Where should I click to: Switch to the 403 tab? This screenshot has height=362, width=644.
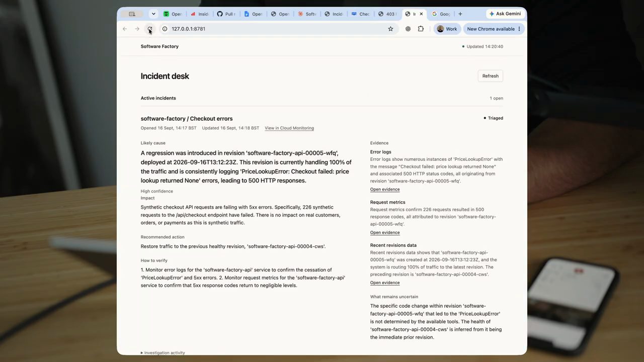coord(387,14)
